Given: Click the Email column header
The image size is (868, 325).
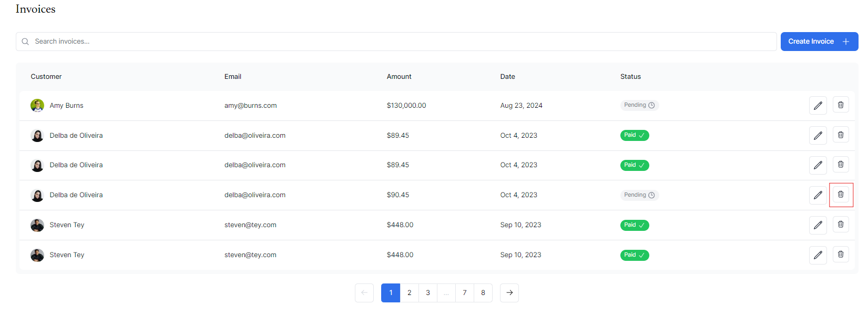Looking at the screenshot, I should [233, 77].
